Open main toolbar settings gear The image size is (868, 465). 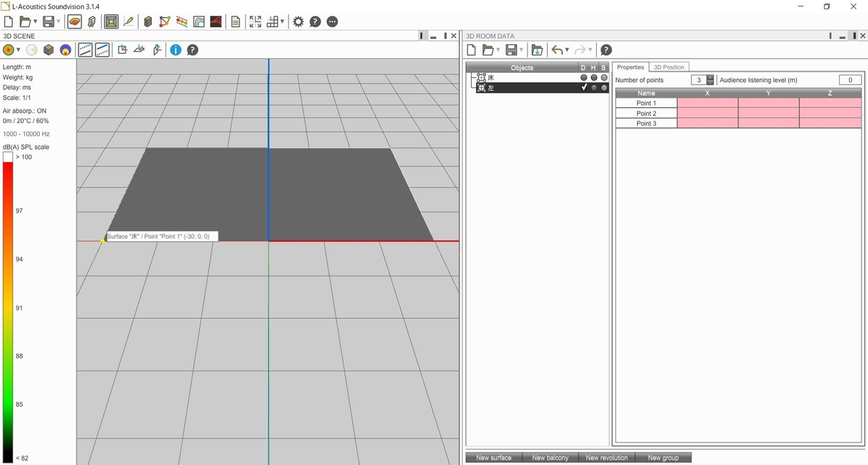(298, 22)
